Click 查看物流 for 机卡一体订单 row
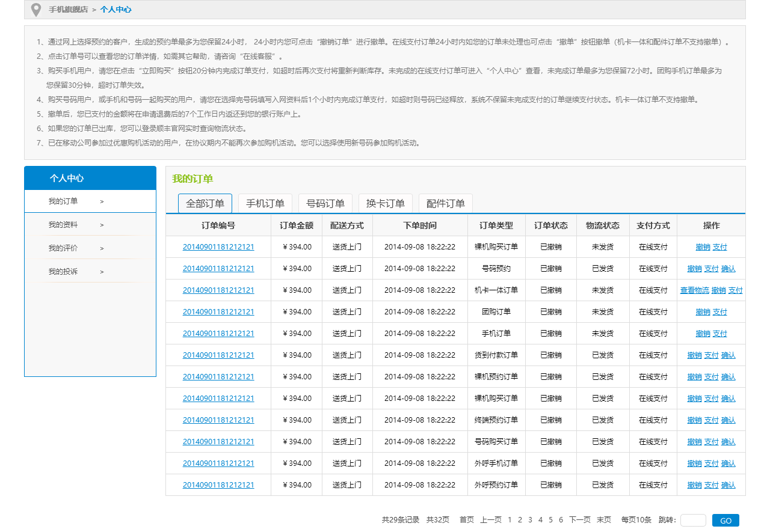 694,290
